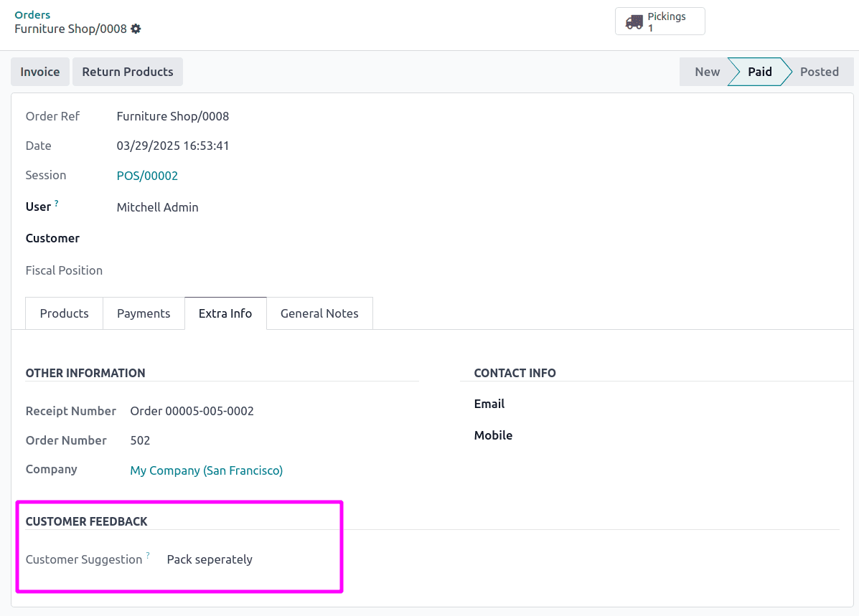Click the CUSTOMER FEEDBACK section heading
Viewport: 859px width, 616px height.
[x=87, y=521]
